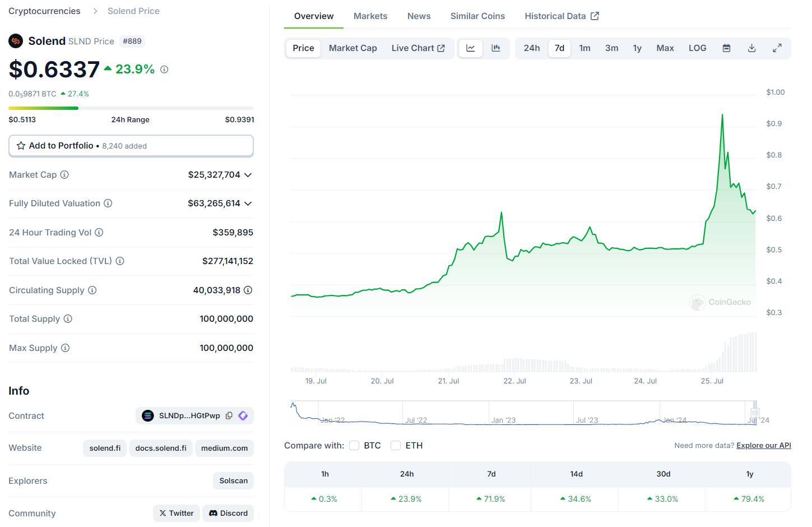Image resolution: width=812 pixels, height=527 pixels.
Task: Open medium.com link
Action: tap(224, 449)
